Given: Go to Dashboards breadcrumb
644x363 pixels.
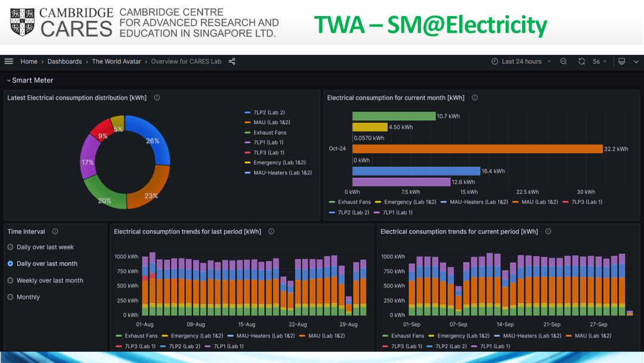Looking at the screenshot, I should pos(64,61).
